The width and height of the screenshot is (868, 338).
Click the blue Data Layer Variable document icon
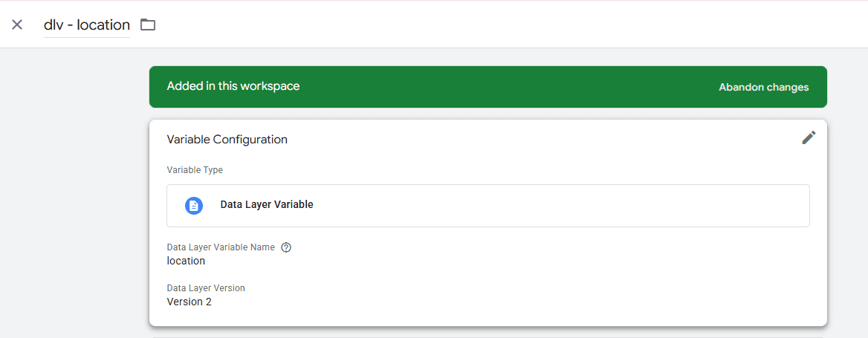pyautogui.click(x=194, y=206)
